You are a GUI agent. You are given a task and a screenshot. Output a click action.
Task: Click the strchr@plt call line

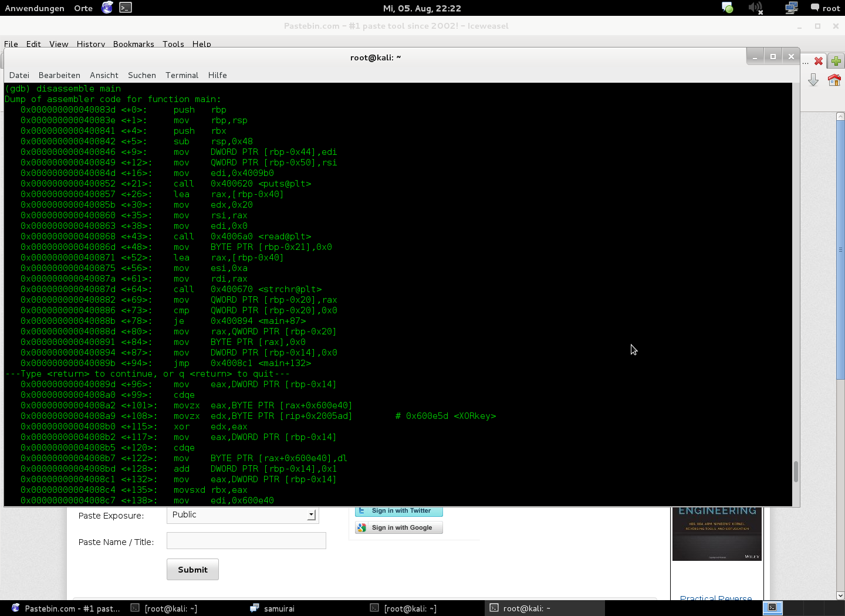[x=171, y=289]
